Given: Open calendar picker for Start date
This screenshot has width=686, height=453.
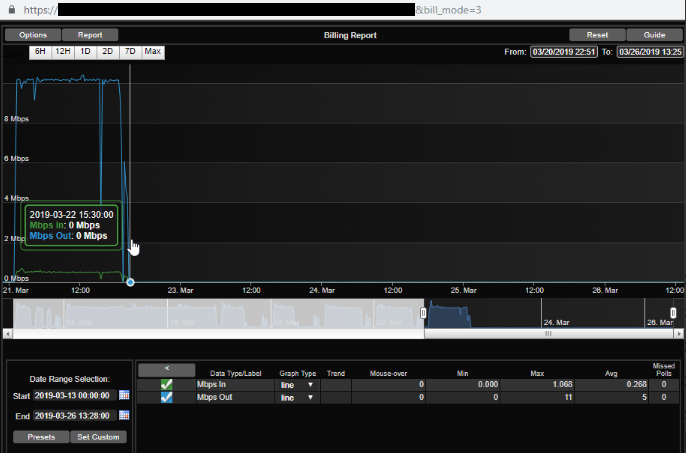Looking at the screenshot, I should 124,395.
